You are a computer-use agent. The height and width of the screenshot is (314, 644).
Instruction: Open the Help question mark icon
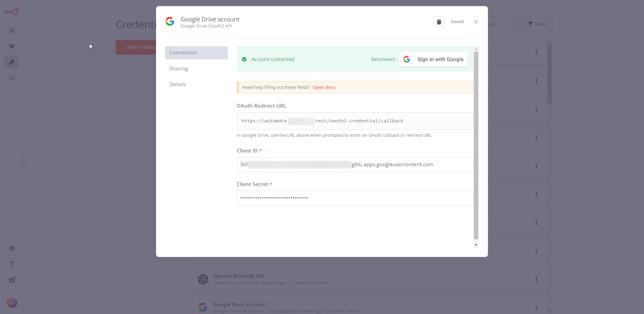pyautogui.click(x=12, y=264)
